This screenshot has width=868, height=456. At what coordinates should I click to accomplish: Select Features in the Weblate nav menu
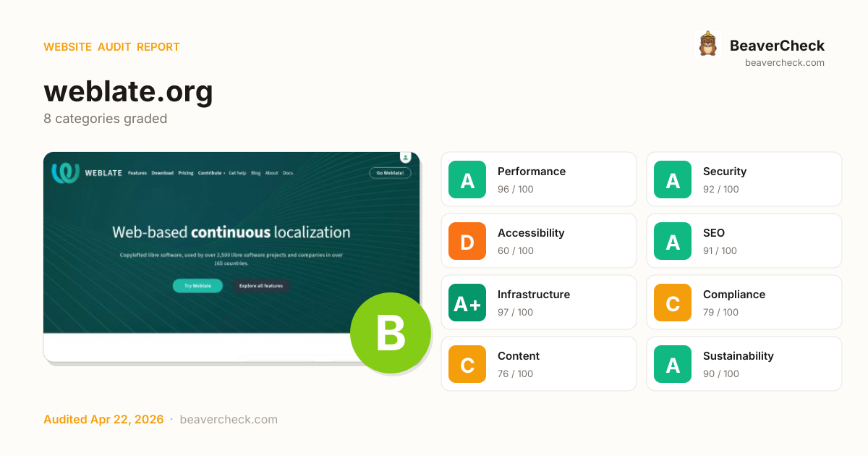click(x=137, y=173)
